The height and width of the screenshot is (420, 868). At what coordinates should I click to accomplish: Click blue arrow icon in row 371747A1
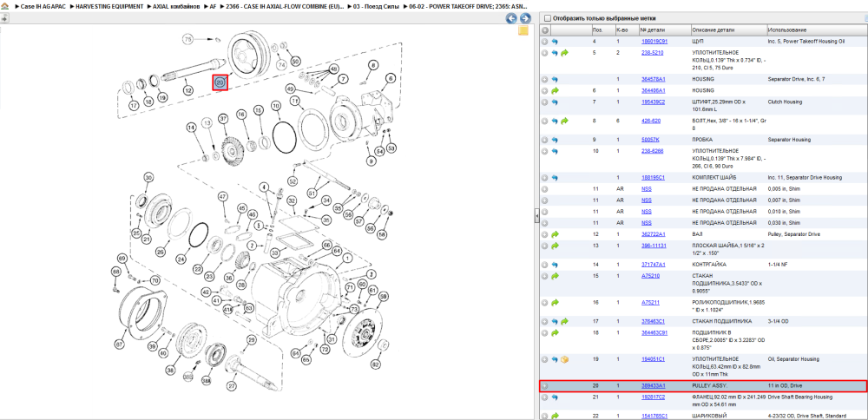(x=555, y=265)
